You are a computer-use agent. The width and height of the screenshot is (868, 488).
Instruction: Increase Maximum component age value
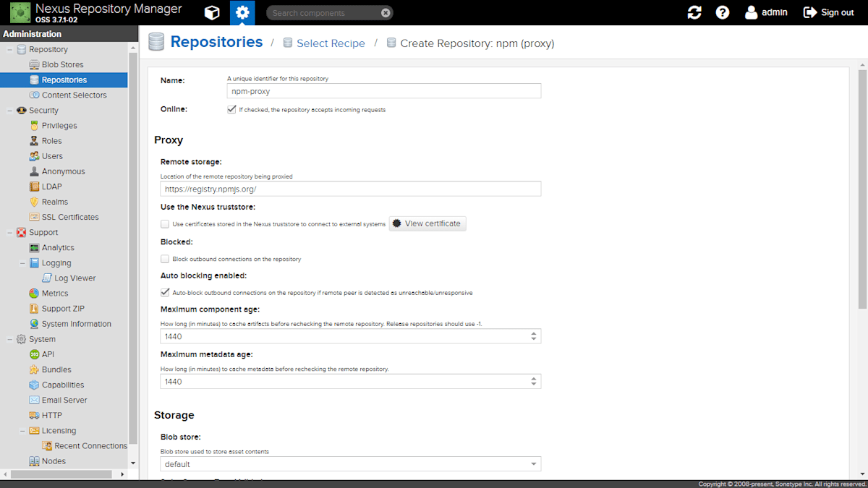pos(534,333)
